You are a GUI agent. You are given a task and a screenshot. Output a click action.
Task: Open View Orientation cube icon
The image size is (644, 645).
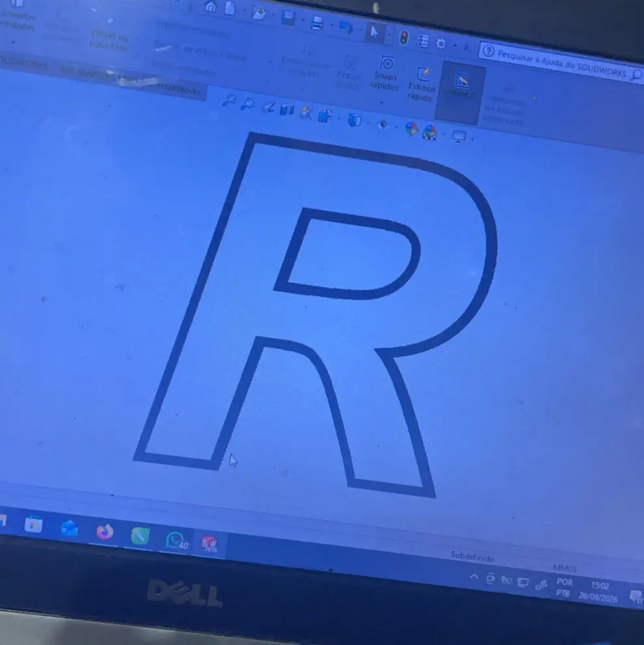coord(325,116)
